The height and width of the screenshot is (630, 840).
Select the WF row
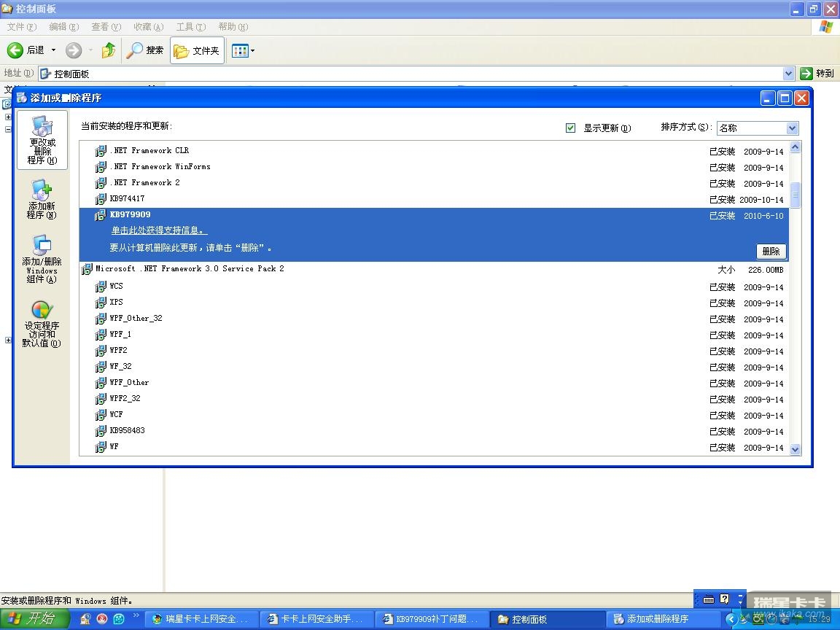point(434,447)
